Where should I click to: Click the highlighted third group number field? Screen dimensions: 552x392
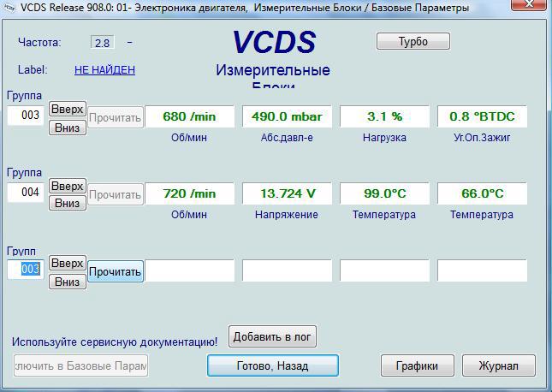click(x=26, y=270)
